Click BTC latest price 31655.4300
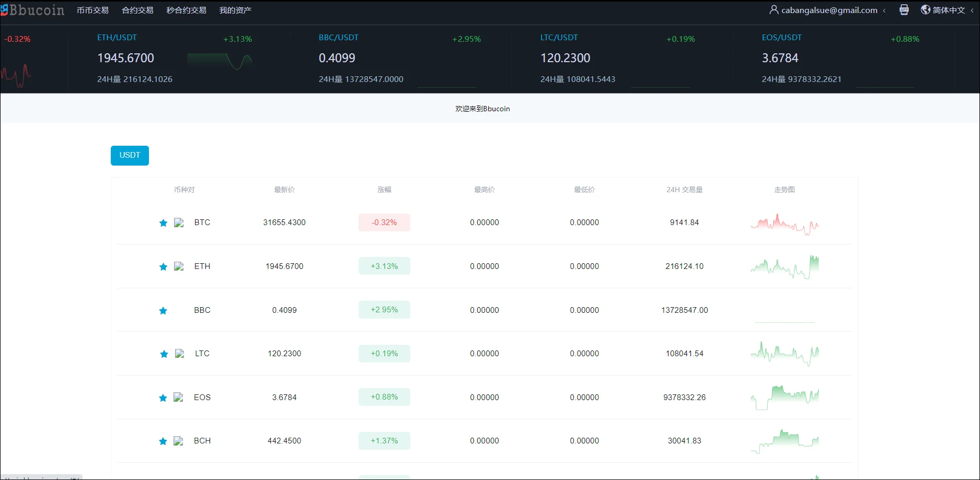Viewport: 980px width, 480px height. 284,223
